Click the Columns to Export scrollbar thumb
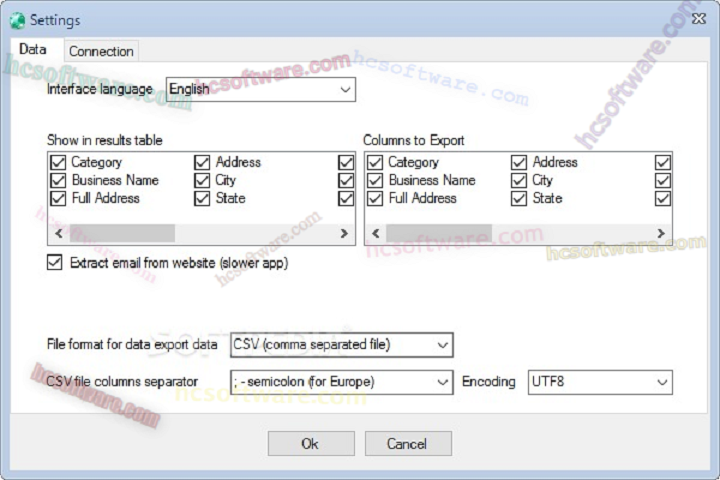The width and height of the screenshot is (720, 480). click(x=439, y=233)
